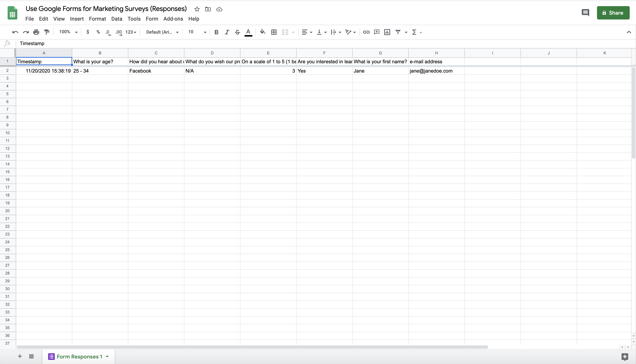
Task: Open the borders tool
Action: click(274, 32)
